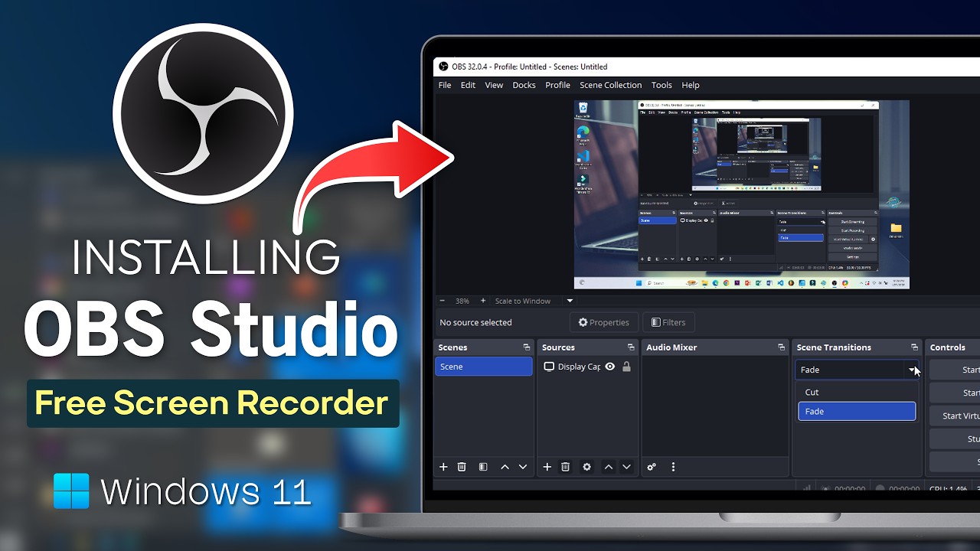Open the Docks menu
The image size is (980, 551).
point(524,85)
